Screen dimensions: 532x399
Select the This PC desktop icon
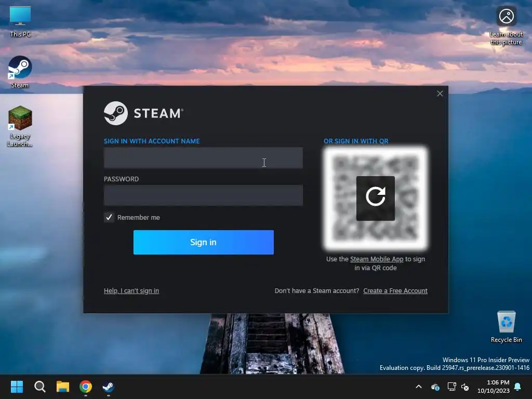point(20,22)
